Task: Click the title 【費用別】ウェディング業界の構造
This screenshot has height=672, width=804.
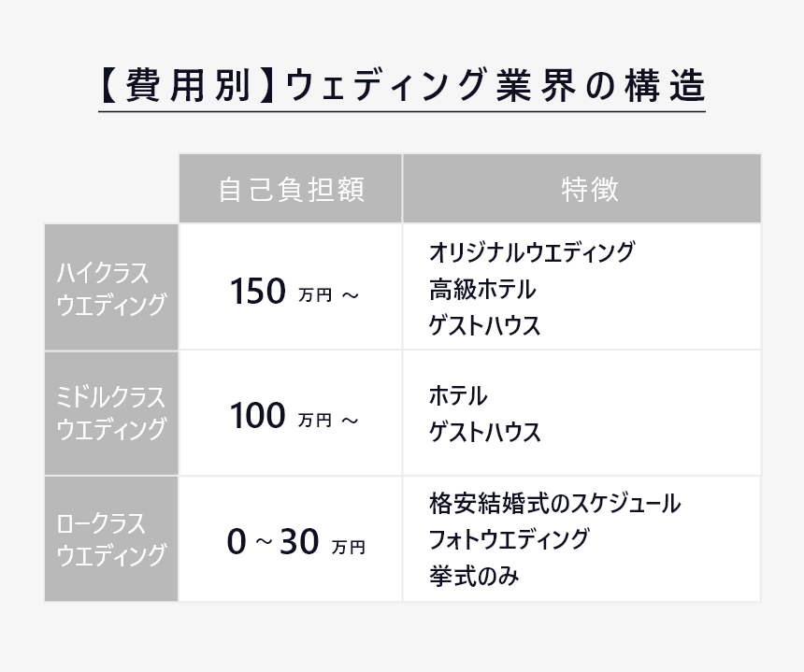Action: coord(402,85)
